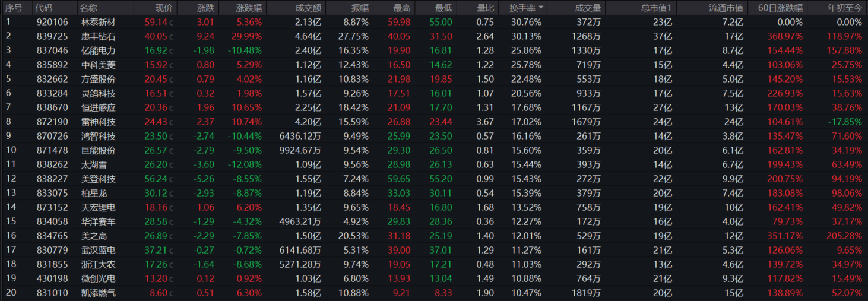The width and height of the screenshot is (868, 301).
Task: Click 华洋赛车 in the name column
Action: tap(99, 221)
